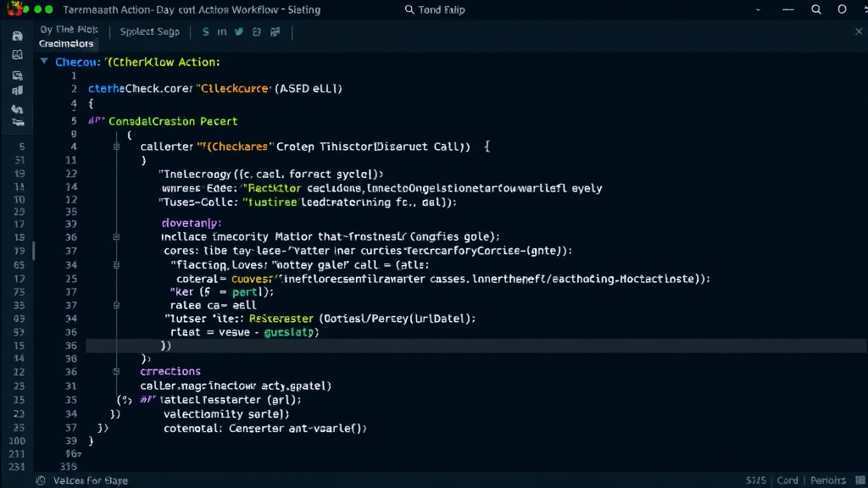Open the small chevron dropdown in title bar
Image resolution: width=868 pixels, height=488 pixels.
(x=758, y=10)
